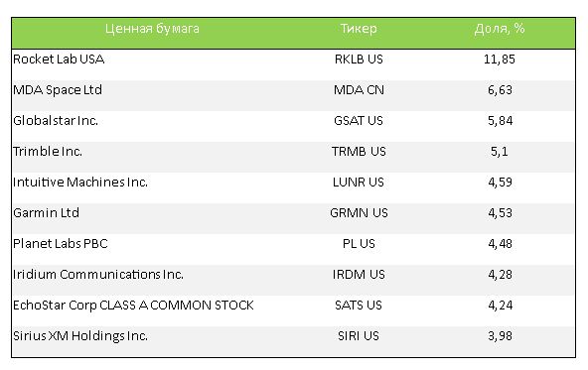Click the Planet Labs PBC cell

pyautogui.click(x=61, y=243)
